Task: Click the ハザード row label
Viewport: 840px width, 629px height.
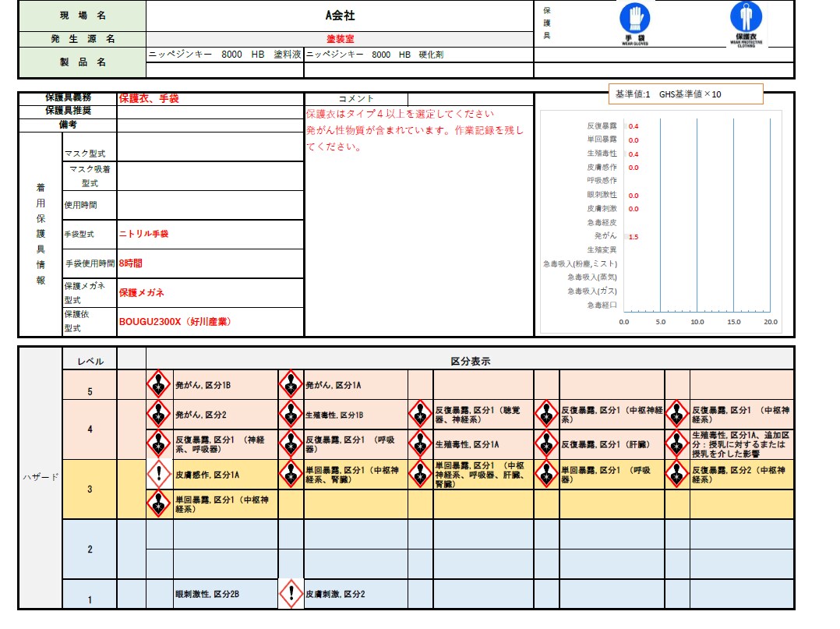Action: point(41,477)
